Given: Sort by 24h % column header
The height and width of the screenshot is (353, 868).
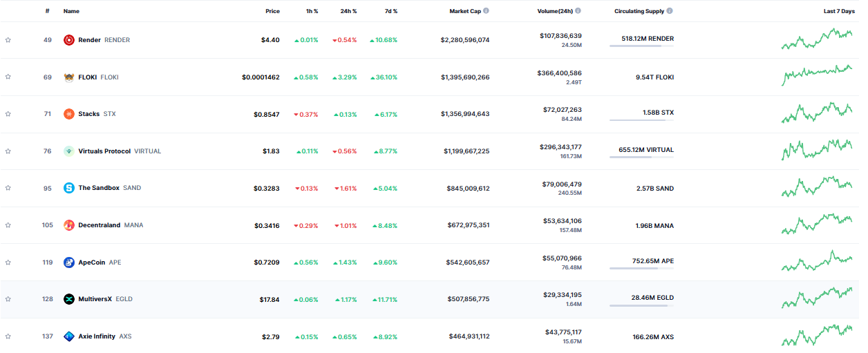Looking at the screenshot, I should [x=348, y=11].
